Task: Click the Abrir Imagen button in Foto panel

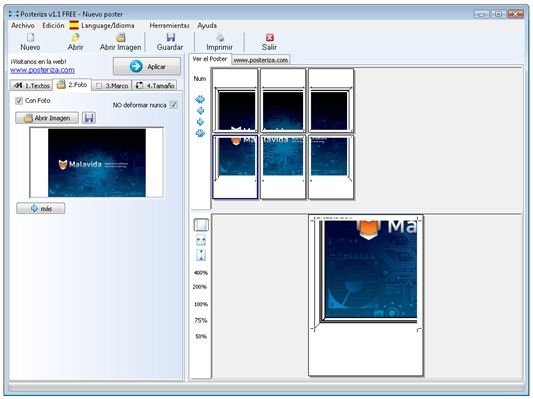Action: [x=47, y=118]
